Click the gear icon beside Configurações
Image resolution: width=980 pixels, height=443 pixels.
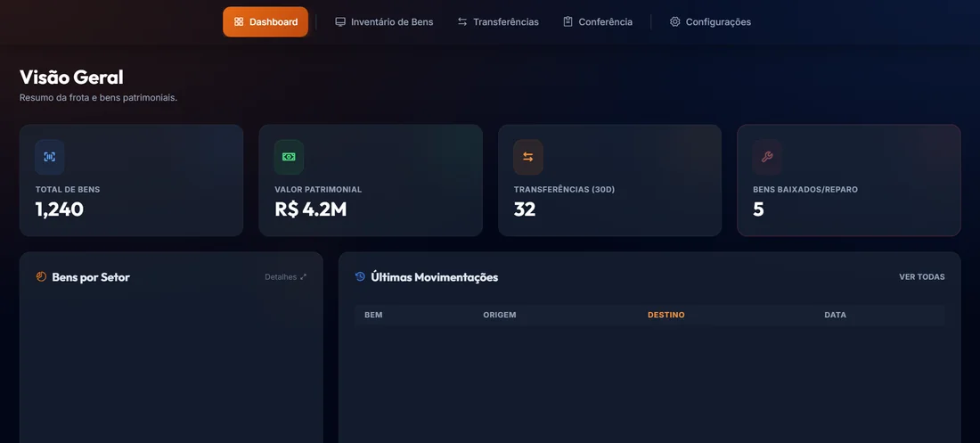(674, 22)
